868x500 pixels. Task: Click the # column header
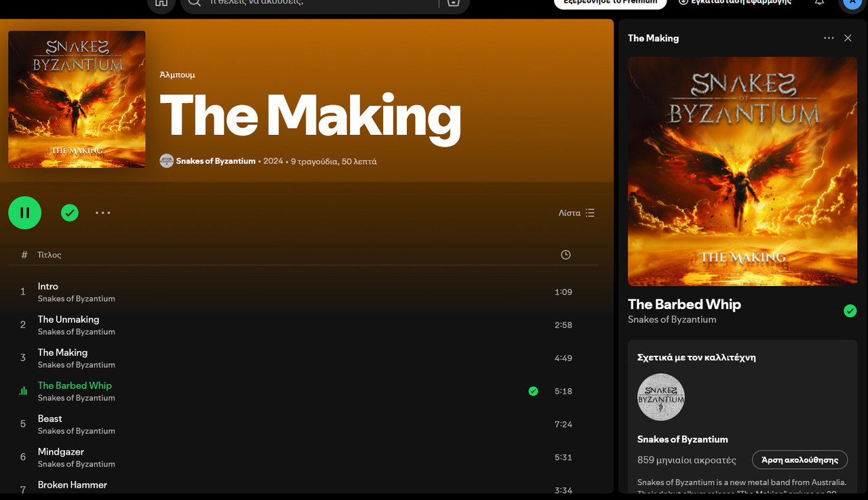tap(24, 255)
